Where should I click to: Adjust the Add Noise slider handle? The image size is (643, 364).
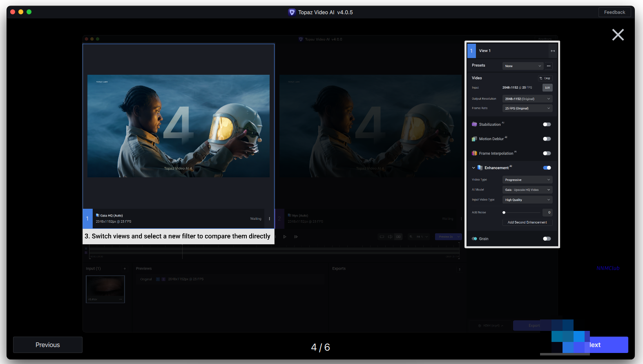[x=504, y=212]
